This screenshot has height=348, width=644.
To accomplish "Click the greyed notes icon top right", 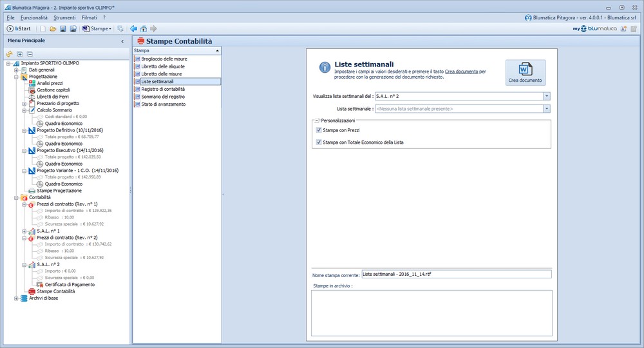I will coord(634,29).
